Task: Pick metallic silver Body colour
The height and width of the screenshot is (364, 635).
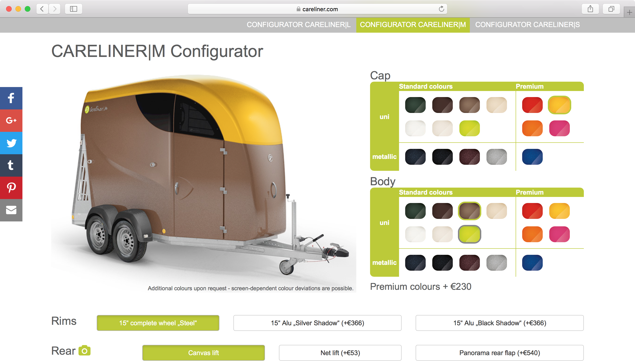Action: coord(497,263)
